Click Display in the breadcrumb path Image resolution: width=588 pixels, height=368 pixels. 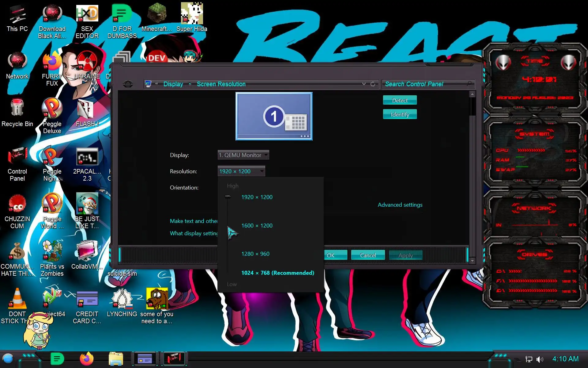click(x=173, y=84)
